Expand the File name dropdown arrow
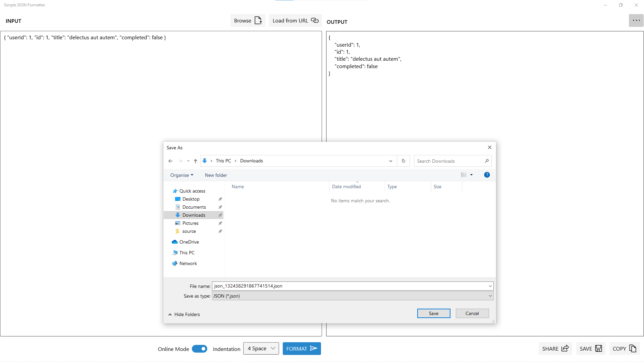This screenshot has height=362, width=644. (490, 286)
